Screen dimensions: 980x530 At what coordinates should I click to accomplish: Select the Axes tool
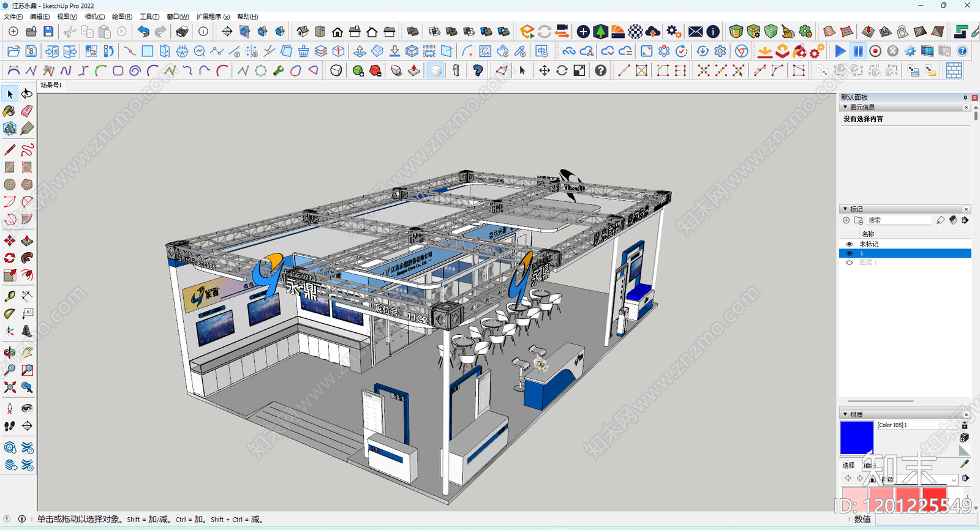(10, 331)
